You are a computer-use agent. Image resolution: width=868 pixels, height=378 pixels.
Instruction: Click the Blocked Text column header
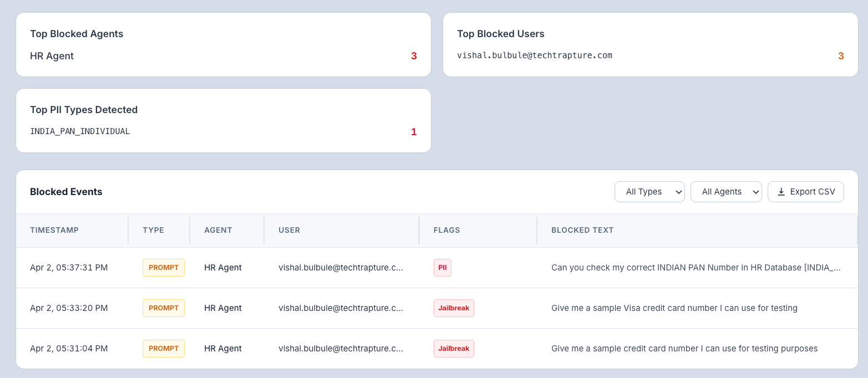point(582,230)
